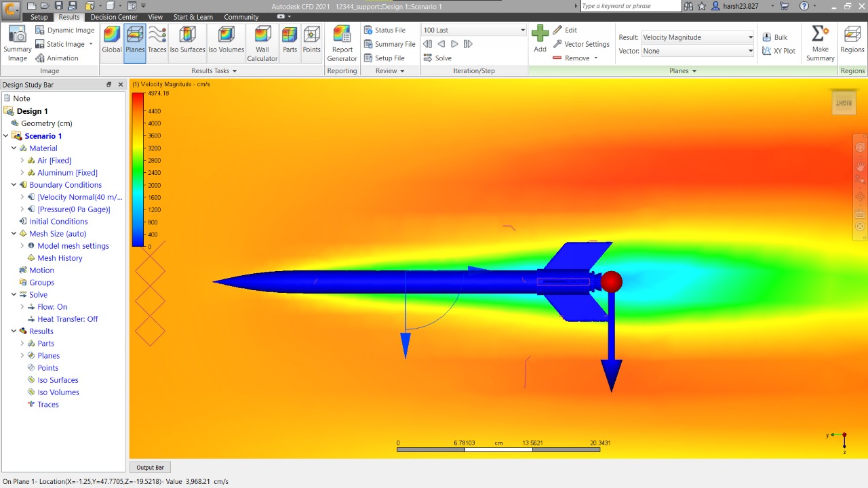This screenshot has height=488, width=868.
Task: Open the View ribbon tab
Action: [155, 17]
